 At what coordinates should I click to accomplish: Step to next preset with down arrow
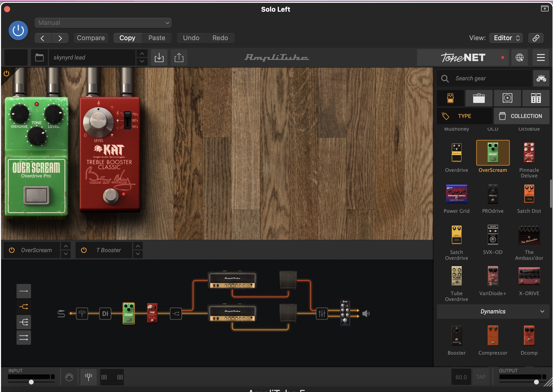(142, 61)
